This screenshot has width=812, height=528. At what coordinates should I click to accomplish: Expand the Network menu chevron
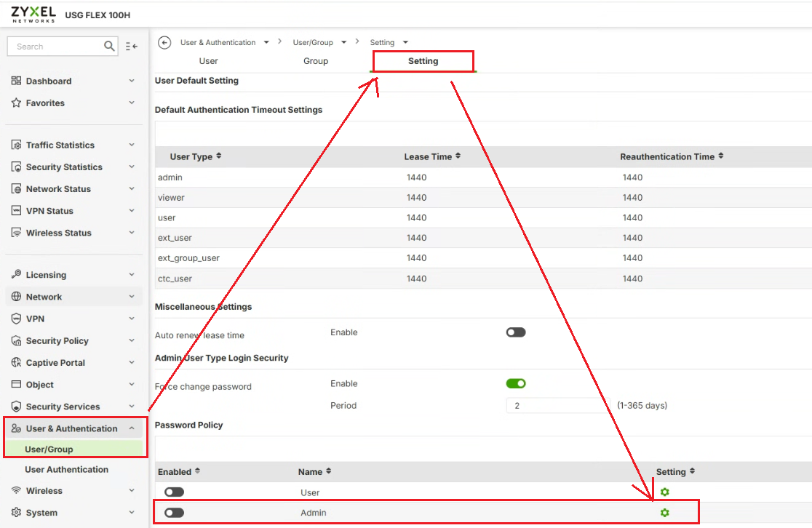(x=132, y=297)
